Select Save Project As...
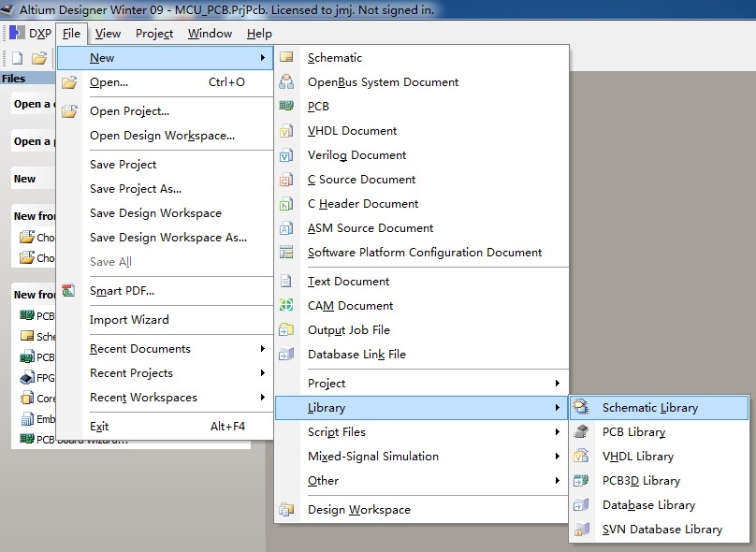756x552 pixels. [x=165, y=188]
